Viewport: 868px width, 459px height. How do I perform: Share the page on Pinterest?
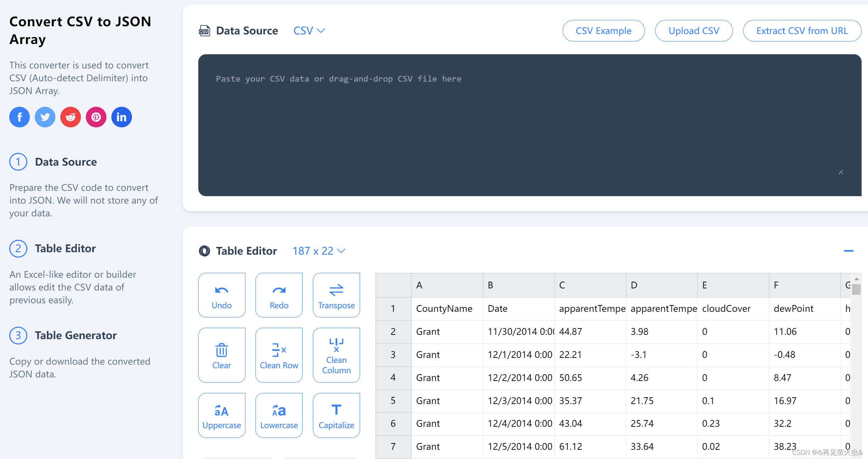pyautogui.click(x=96, y=117)
